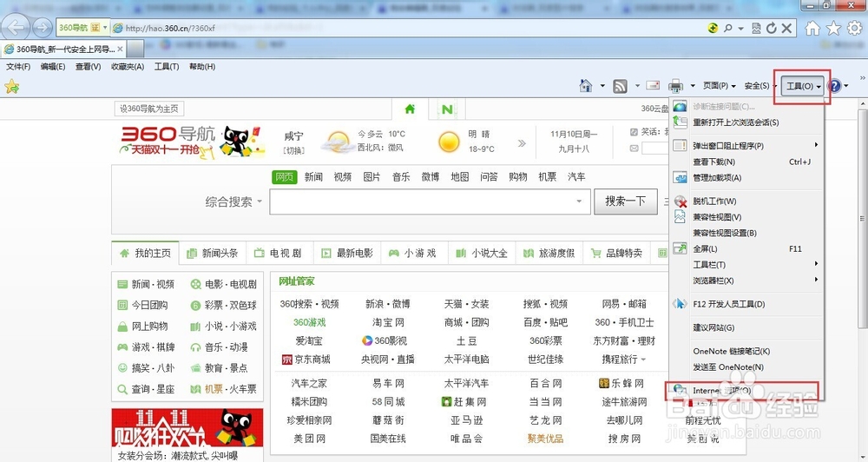Add to favorites bar star icon
Screen dimensions: 868x462
tap(11, 87)
